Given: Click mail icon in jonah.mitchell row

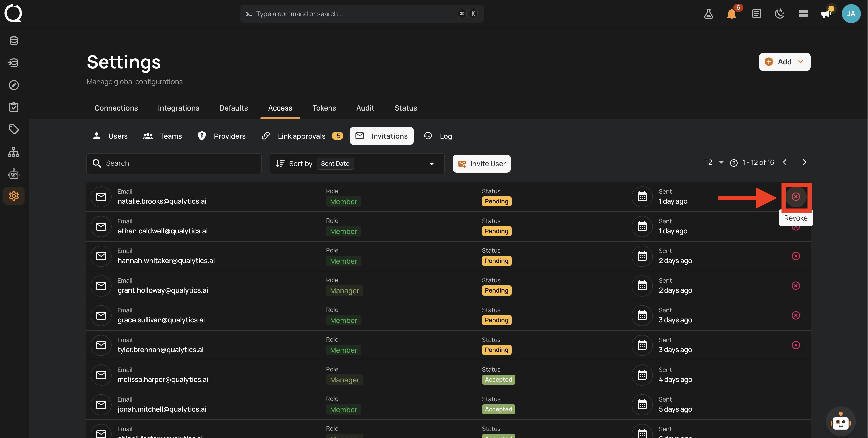Looking at the screenshot, I should tap(101, 405).
